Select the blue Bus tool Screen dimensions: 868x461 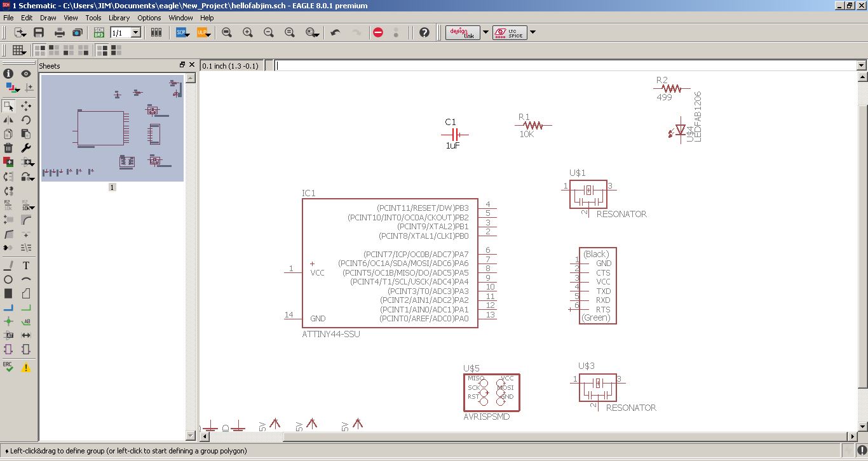coord(8,307)
